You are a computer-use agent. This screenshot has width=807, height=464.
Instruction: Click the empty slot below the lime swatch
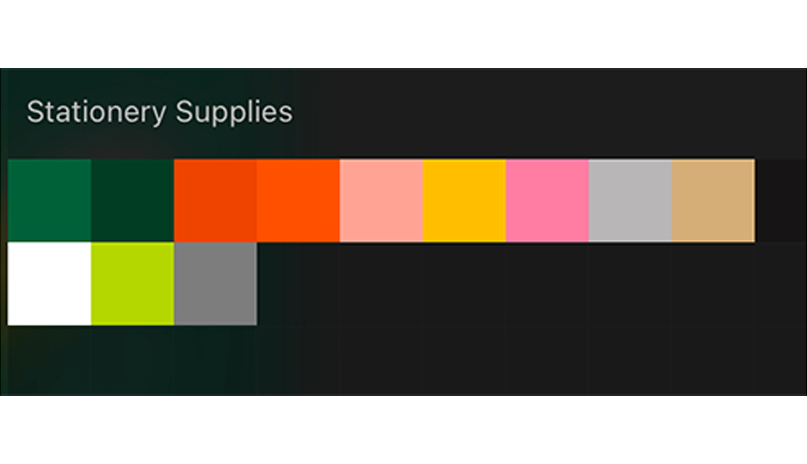(x=132, y=358)
